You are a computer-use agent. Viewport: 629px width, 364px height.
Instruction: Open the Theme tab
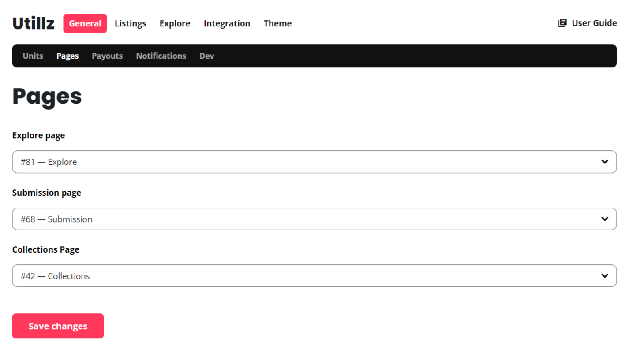point(277,23)
